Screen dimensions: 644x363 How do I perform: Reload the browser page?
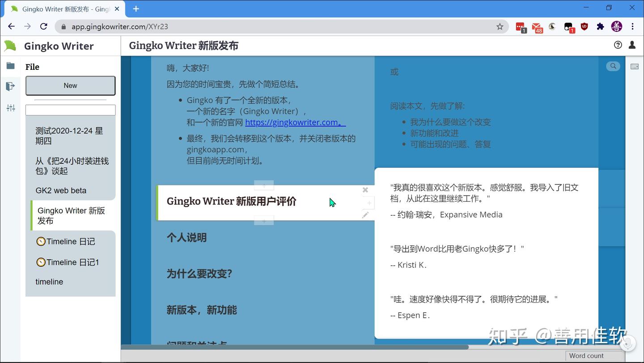pyautogui.click(x=44, y=26)
